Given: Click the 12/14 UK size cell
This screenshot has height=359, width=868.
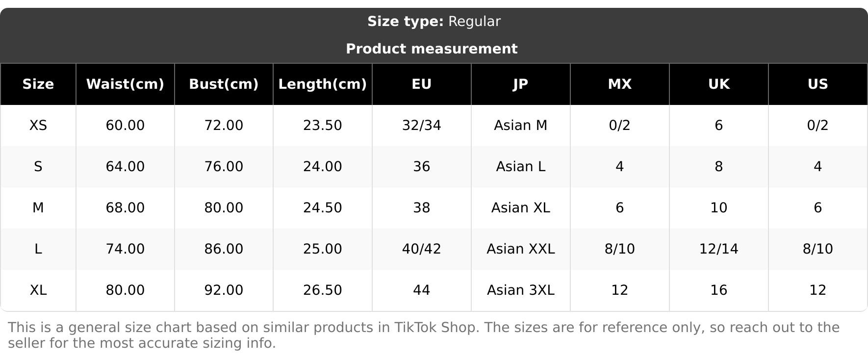Looking at the screenshot, I should [x=718, y=249].
